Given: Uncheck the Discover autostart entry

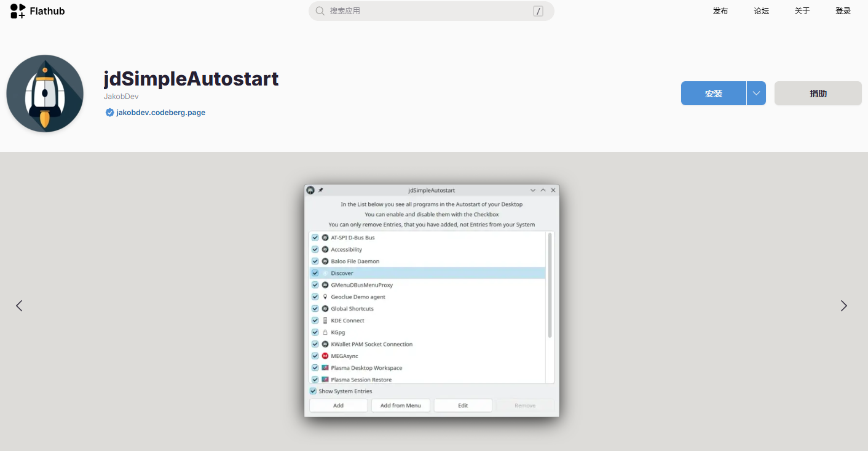Looking at the screenshot, I should [x=315, y=273].
